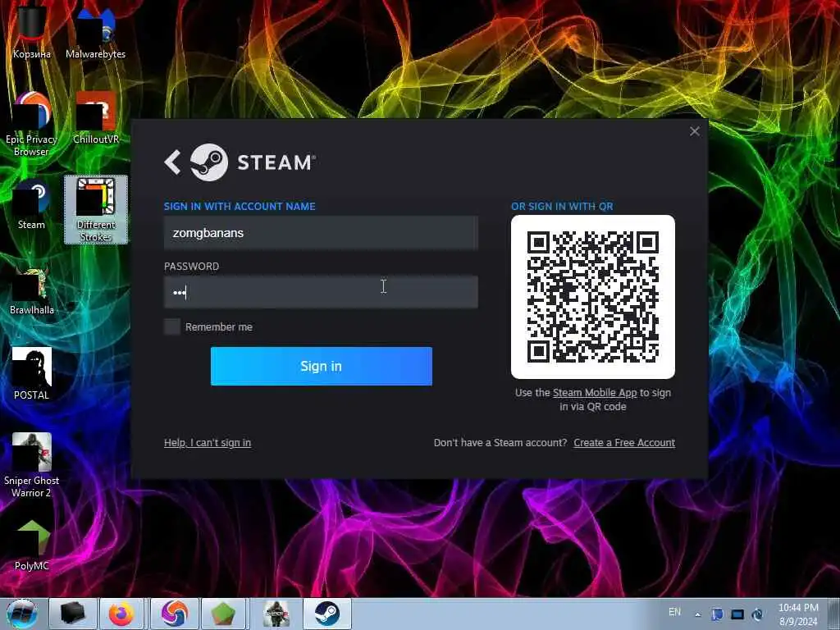Select the ChilloutVR desktop icon
This screenshot has height=630, width=840.
[95, 118]
